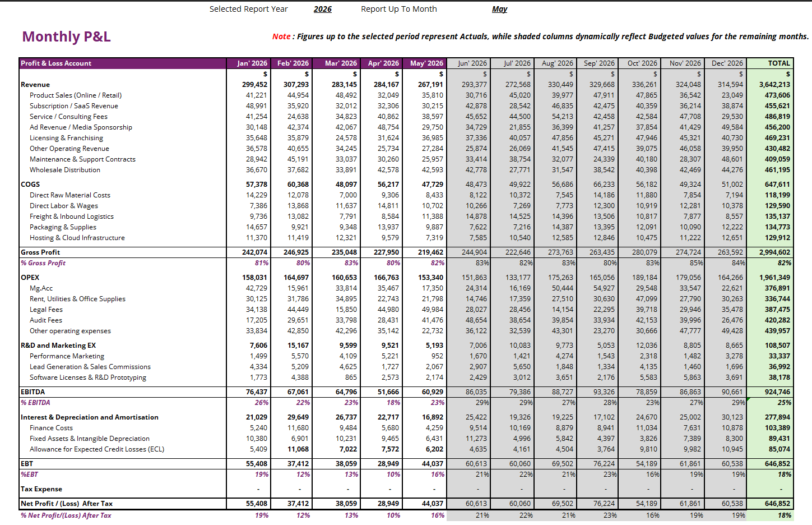Click the "Hosting & Cloud Infrastructure" label
This screenshot has height=525, width=812.
(x=77, y=238)
